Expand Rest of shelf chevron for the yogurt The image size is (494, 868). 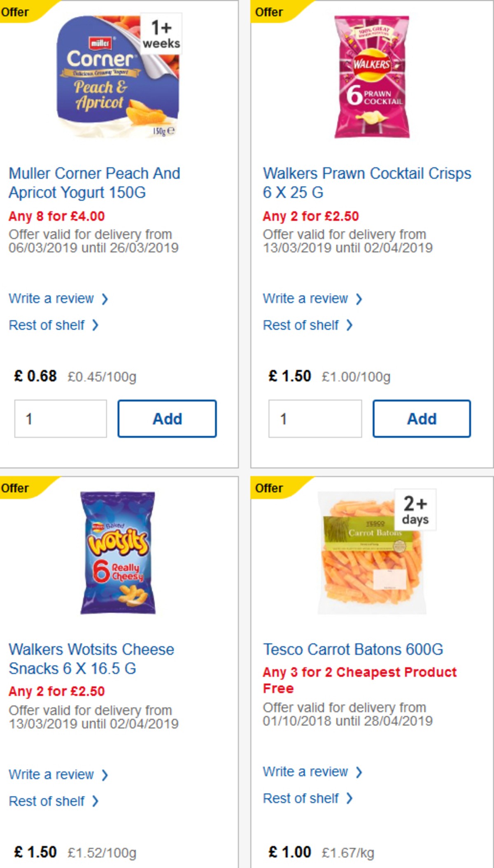pyautogui.click(x=96, y=325)
